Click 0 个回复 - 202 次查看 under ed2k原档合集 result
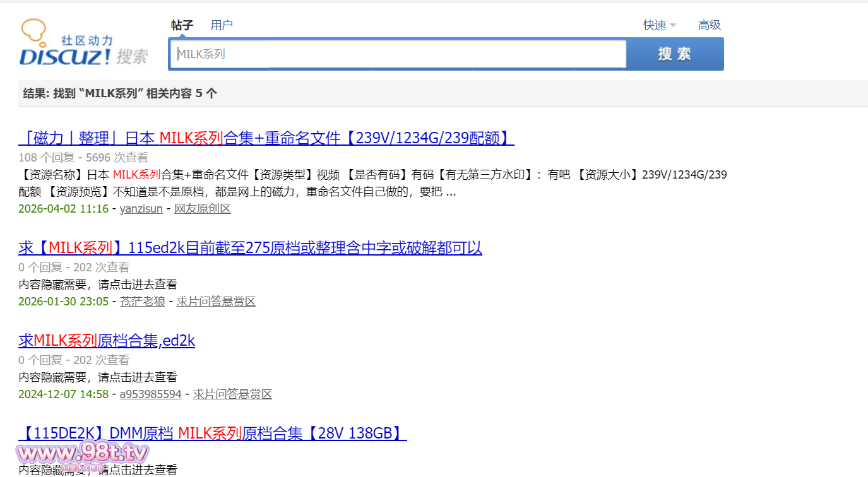868x477 pixels. pos(74,360)
